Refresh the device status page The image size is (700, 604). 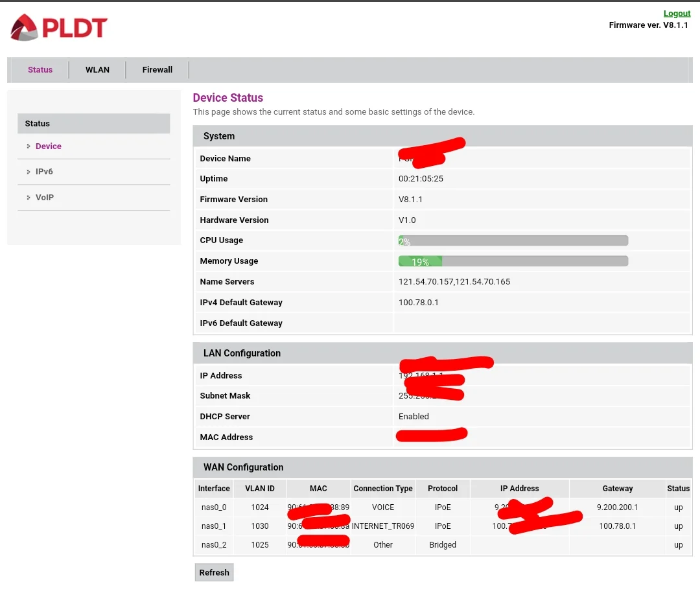(214, 572)
